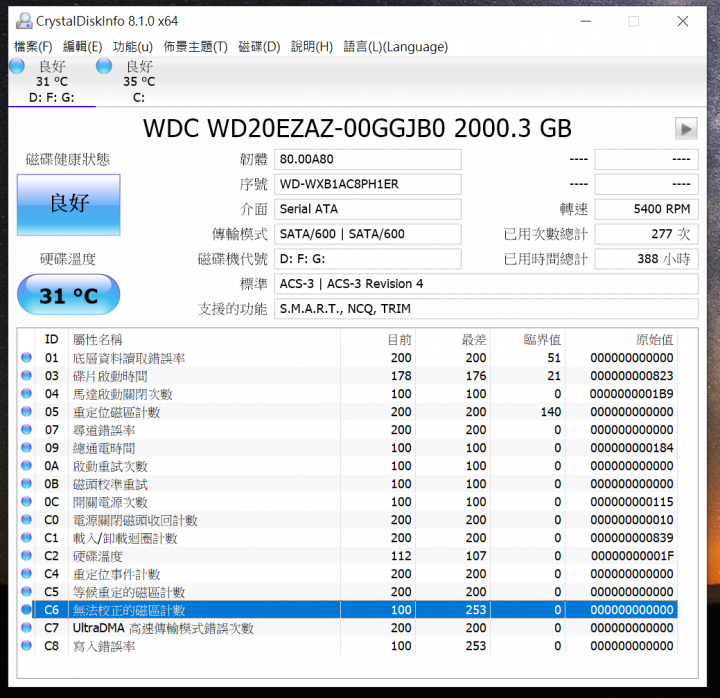Click serial number field WD-WXB1AC8PH1ER
Image resolution: width=720 pixels, height=698 pixels.
pyautogui.click(x=368, y=184)
